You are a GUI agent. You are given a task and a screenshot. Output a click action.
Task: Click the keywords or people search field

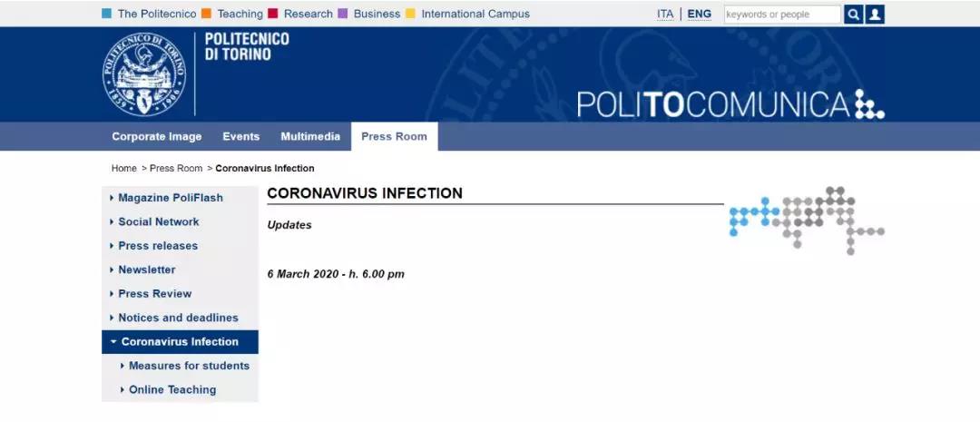[782, 15]
